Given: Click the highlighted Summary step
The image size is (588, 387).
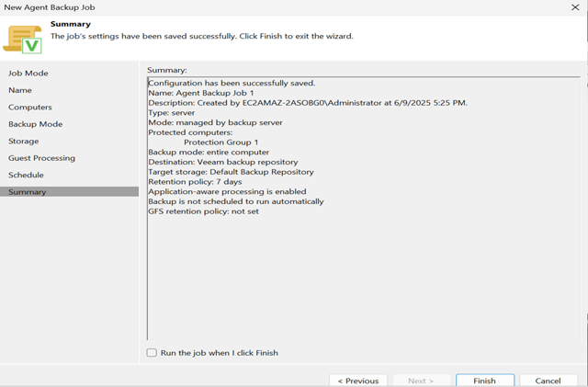Looking at the screenshot, I should point(70,192).
